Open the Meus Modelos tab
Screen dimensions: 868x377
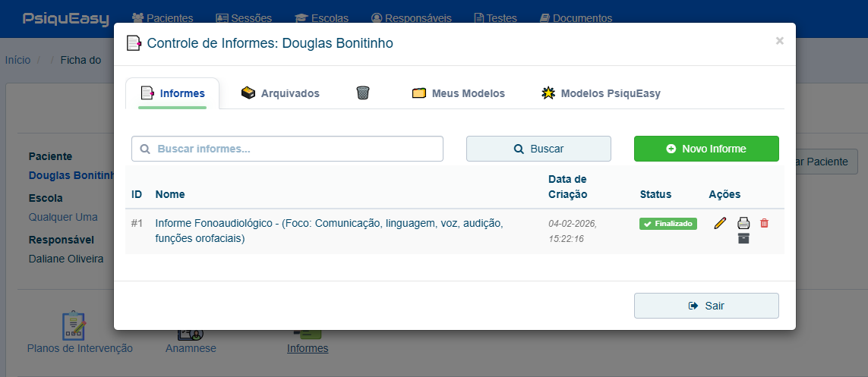click(x=459, y=93)
